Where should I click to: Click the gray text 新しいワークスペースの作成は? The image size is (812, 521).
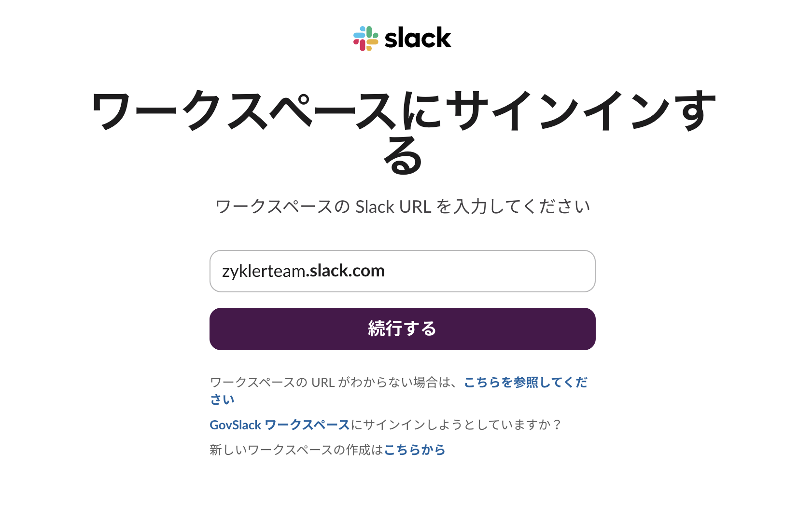[x=296, y=450]
